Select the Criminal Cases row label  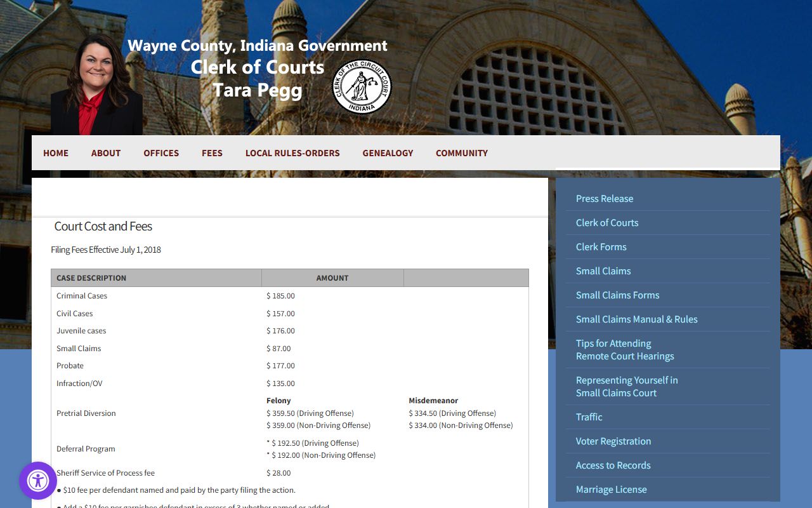82,296
